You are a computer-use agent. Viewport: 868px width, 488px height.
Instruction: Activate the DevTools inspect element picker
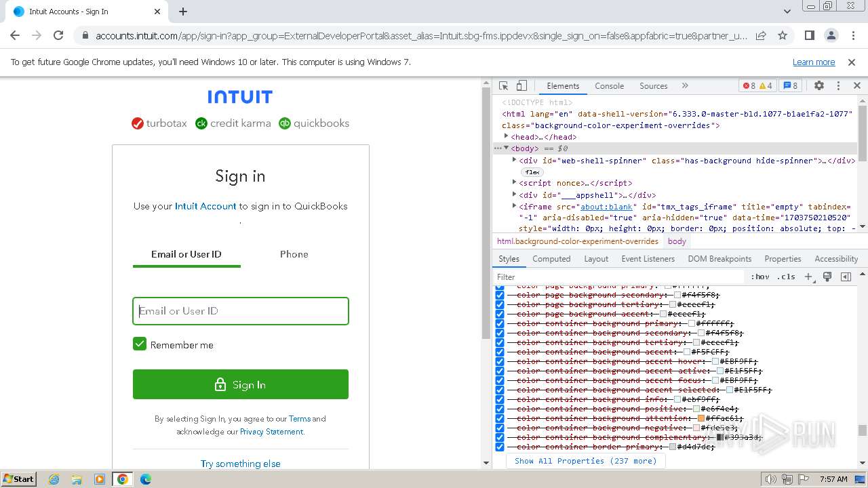click(503, 86)
